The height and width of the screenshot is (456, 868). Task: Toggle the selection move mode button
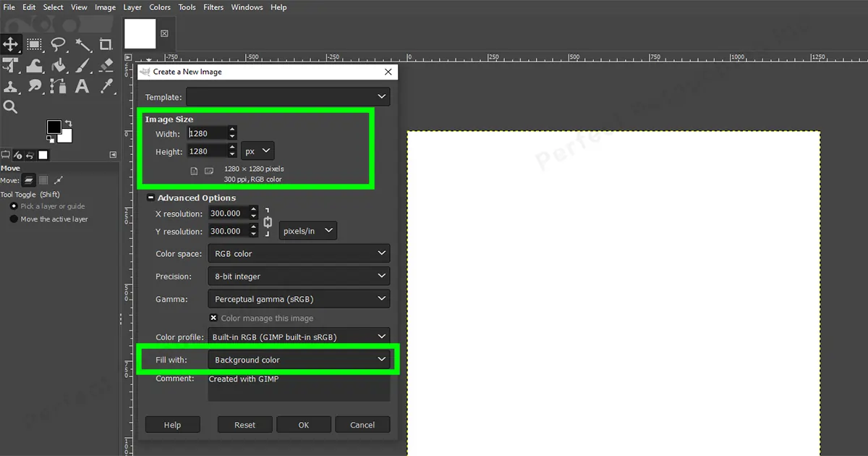point(45,180)
